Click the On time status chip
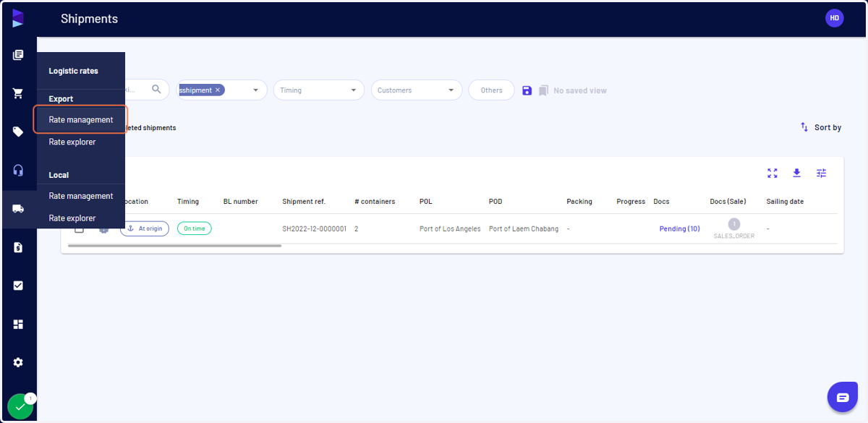This screenshot has width=868, height=423. (x=194, y=228)
